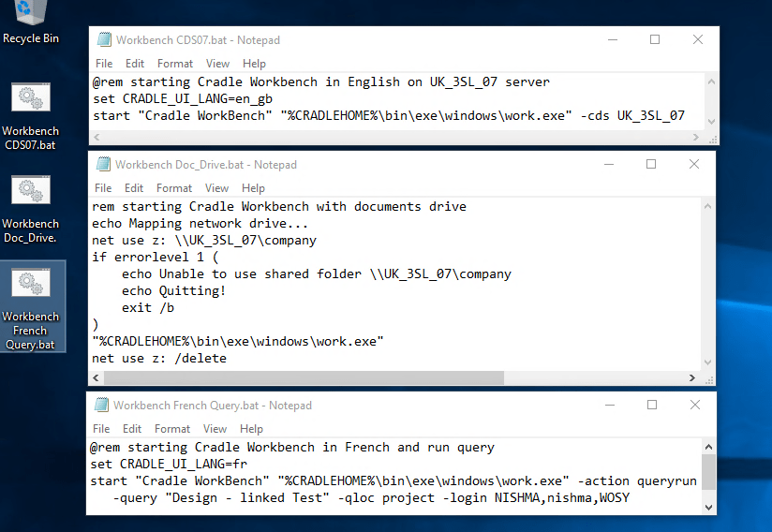Click line 'set CRADLE_UI_LANG=en_gb' in CDS07.bat

tap(183, 99)
